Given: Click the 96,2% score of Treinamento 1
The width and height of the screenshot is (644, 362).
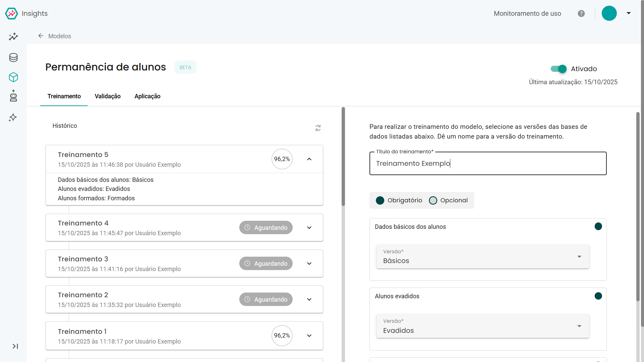Looking at the screenshot, I should coord(282,335).
